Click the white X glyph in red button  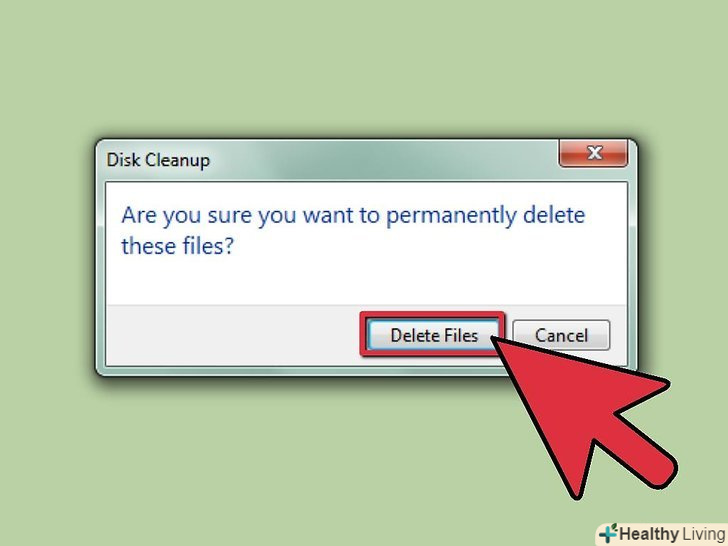point(595,153)
